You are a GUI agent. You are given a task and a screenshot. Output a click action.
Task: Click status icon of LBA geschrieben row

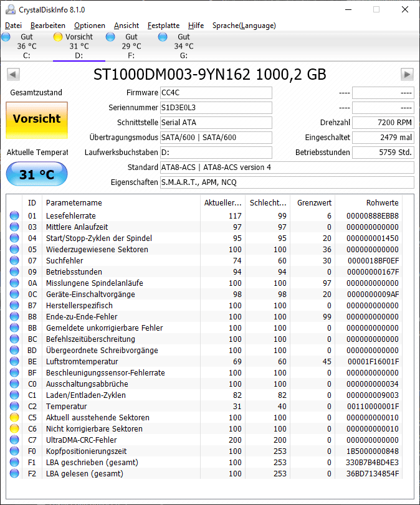[14, 462]
